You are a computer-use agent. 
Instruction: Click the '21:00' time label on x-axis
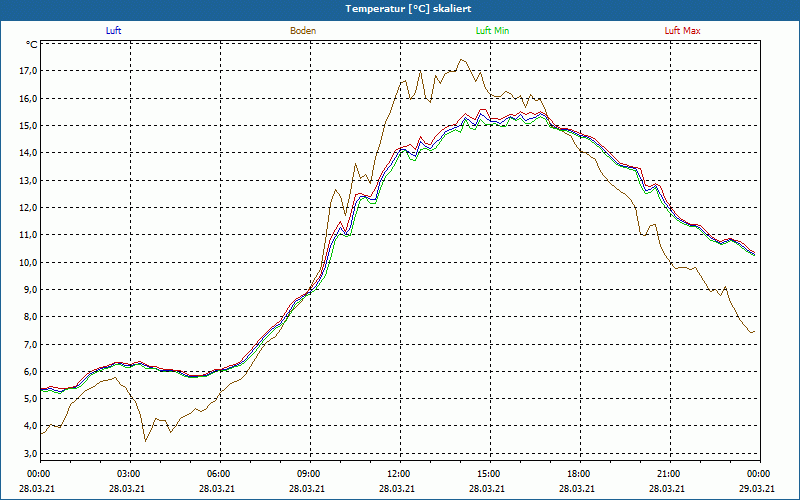tap(667, 474)
